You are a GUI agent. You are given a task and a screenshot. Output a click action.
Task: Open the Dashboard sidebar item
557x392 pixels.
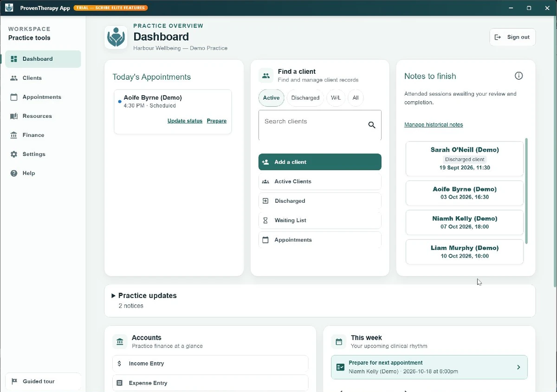(43, 59)
